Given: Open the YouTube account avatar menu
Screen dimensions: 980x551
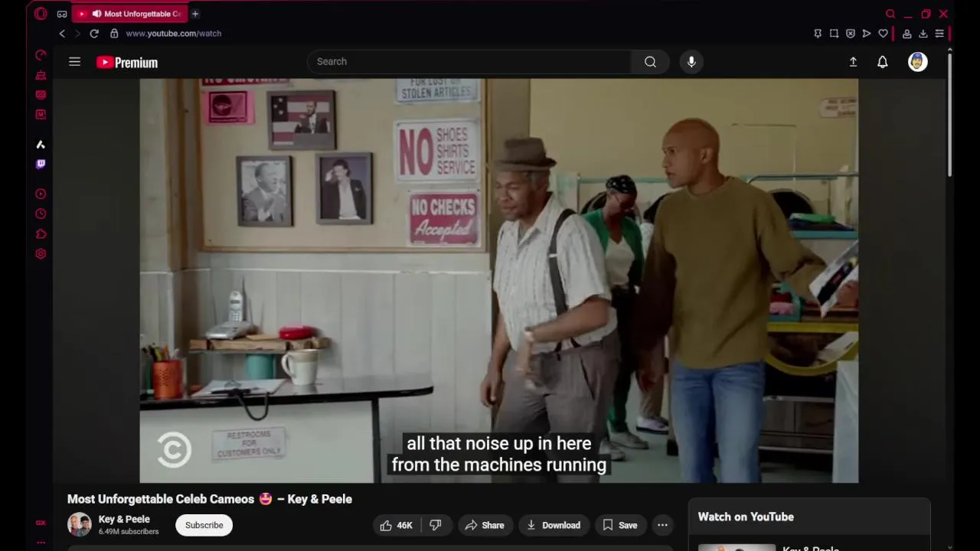Looking at the screenshot, I should tap(918, 62).
